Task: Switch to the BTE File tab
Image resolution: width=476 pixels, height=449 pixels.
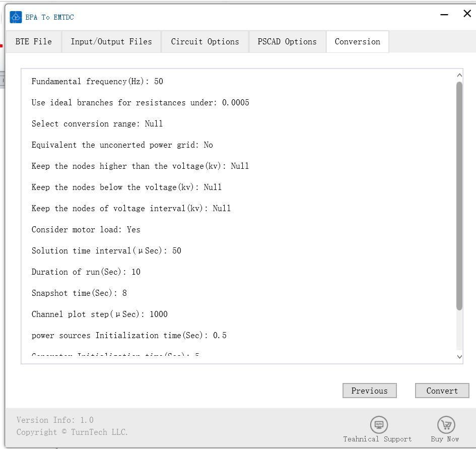Action: coord(34,42)
